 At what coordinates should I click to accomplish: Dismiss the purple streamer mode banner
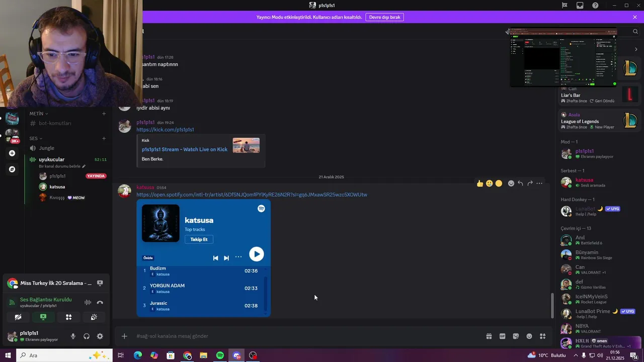[635, 17]
